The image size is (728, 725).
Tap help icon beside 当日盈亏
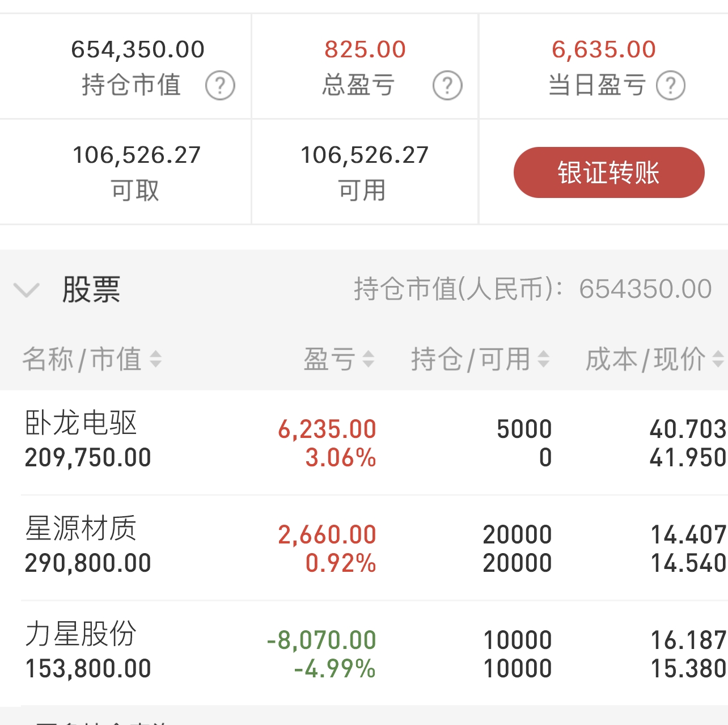click(671, 86)
